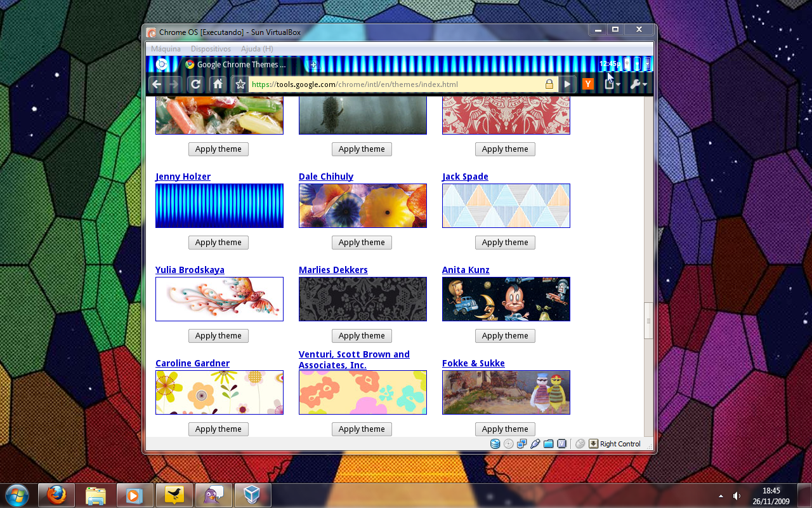
Task: Open the Marlies Dekkers link
Action: 333,270
